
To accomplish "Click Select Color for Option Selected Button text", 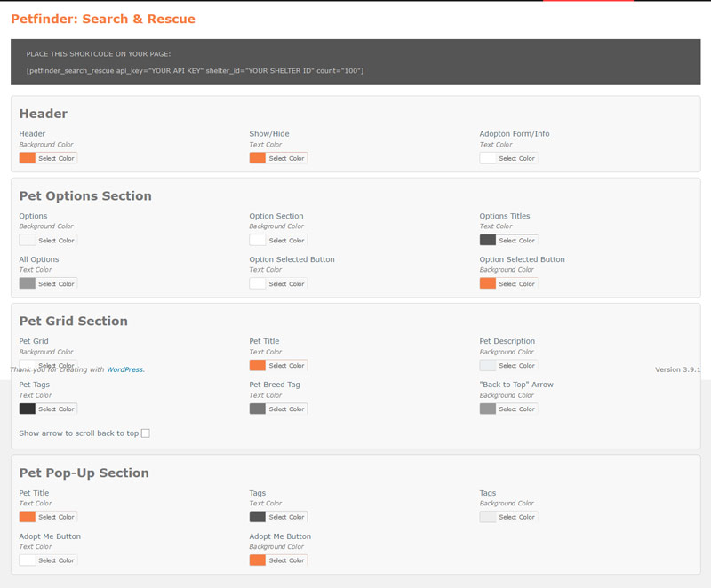I will click(286, 284).
